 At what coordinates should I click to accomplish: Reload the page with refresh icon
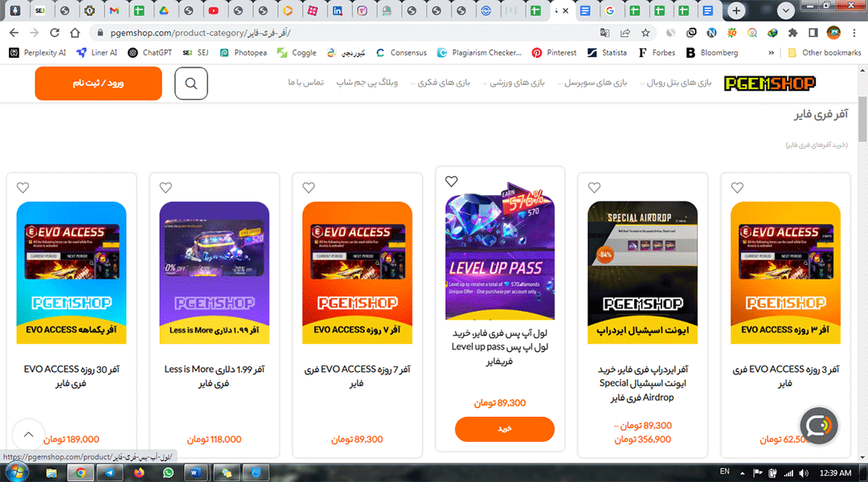pyautogui.click(x=55, y=33)
